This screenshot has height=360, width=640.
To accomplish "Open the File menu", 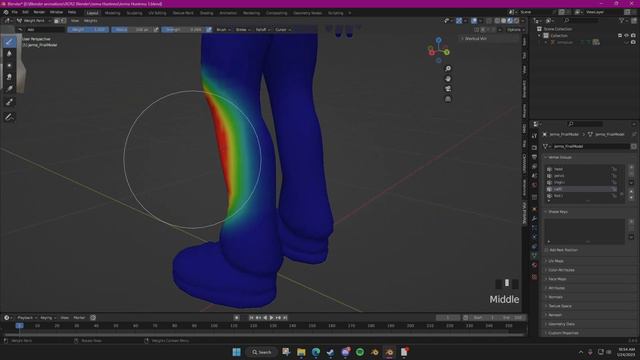I will tap(15, 12).
